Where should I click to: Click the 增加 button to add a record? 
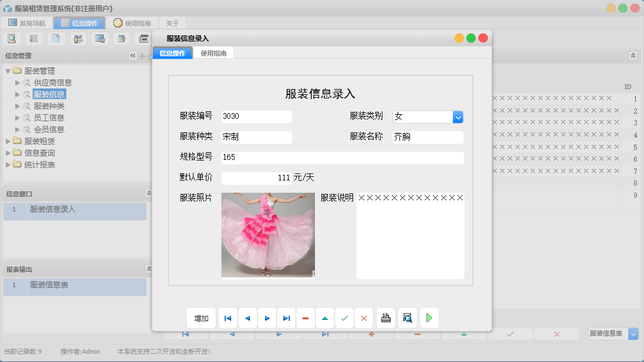click(200, 317)
